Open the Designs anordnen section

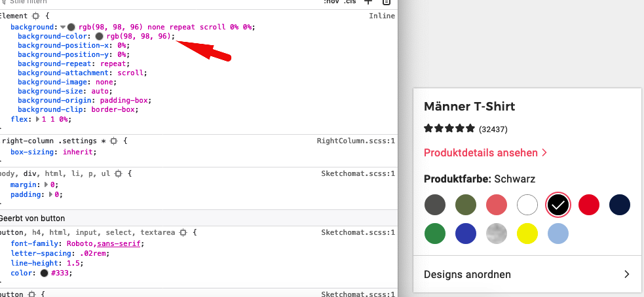click(x=527, y=274)
